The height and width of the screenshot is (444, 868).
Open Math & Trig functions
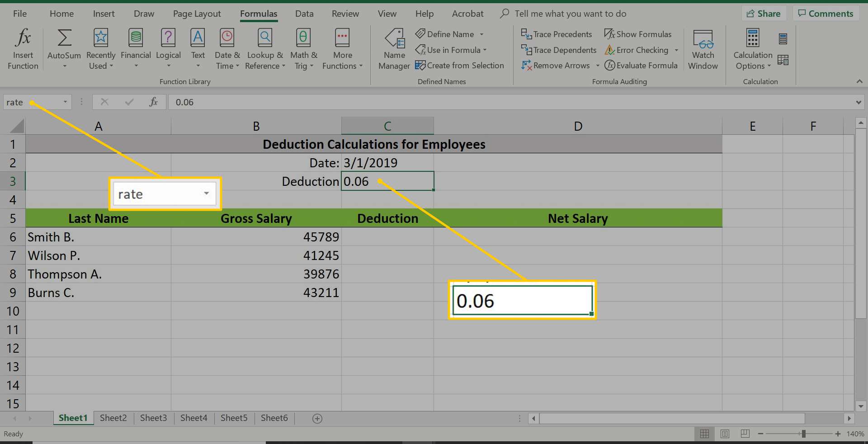303,49
